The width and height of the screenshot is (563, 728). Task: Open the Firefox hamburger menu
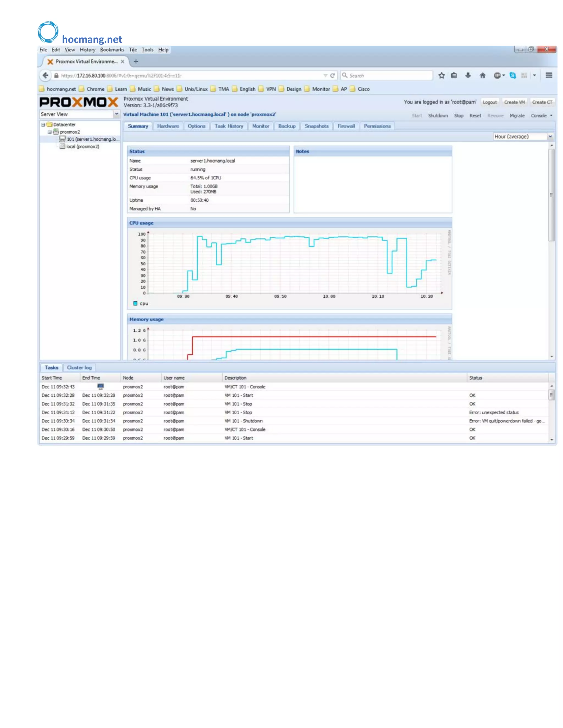click(549, 75)
